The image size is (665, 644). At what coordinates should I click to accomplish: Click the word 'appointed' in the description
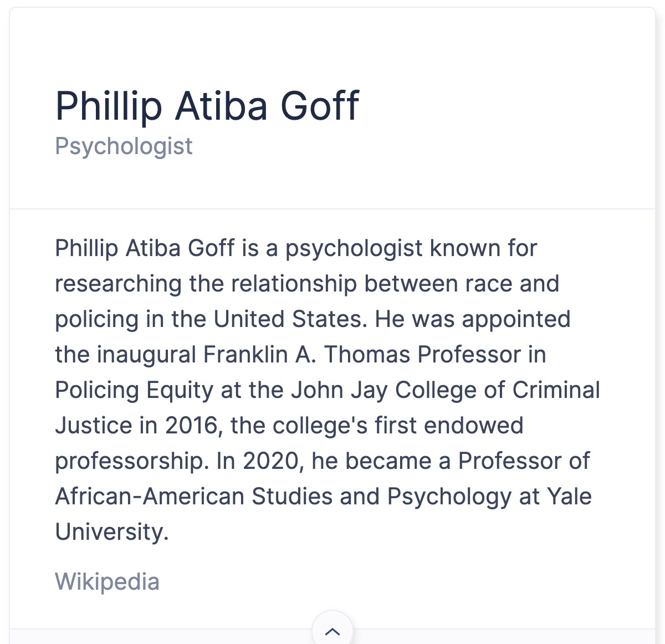coord(516,319)
